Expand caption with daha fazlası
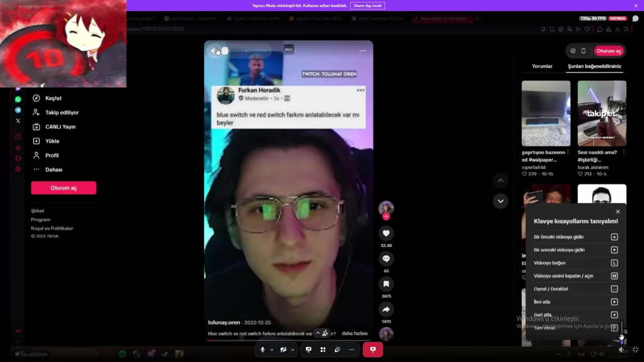The height and width of the screenshot is (362, 644). point(355,333)
